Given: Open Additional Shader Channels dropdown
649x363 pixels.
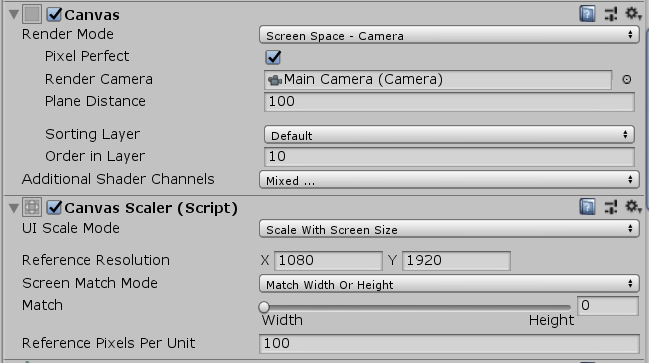Looking at the screenshot, I should click(x=449, y=180).
